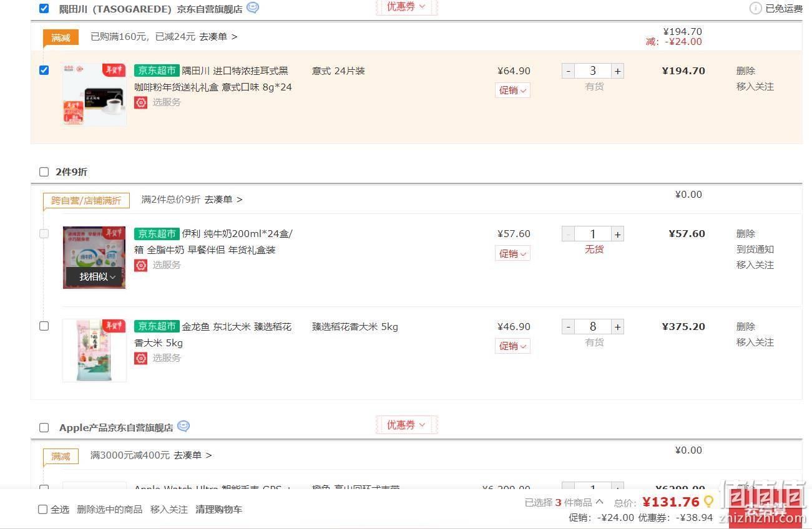Click service icon under 隅田川 coffee item
812x529 pixels.
click(141, 102)
